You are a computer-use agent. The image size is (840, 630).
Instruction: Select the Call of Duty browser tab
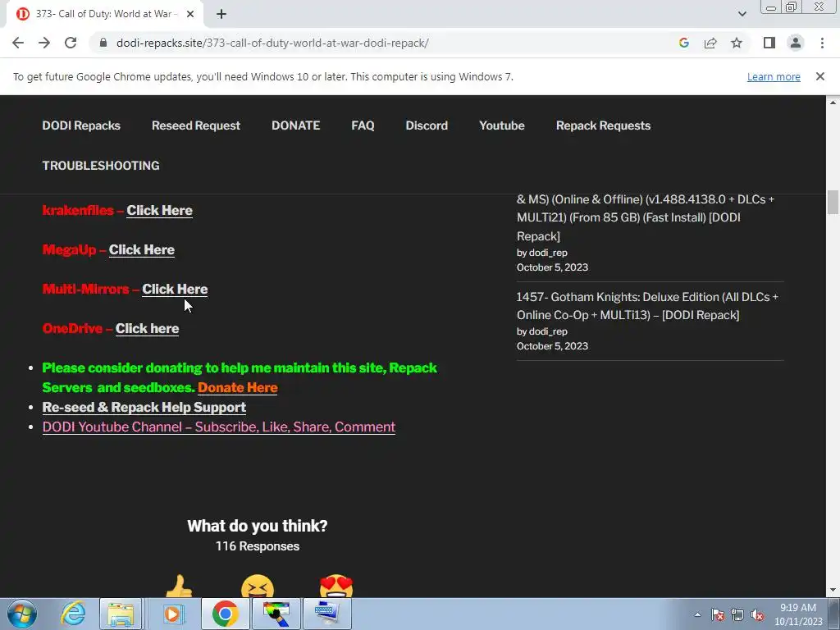(104, 14)
